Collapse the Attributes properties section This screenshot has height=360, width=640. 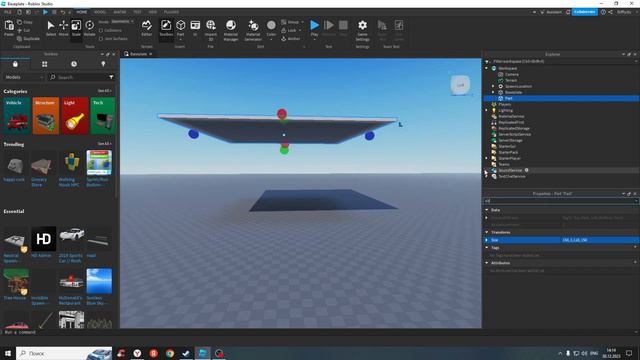coord(487,263)
